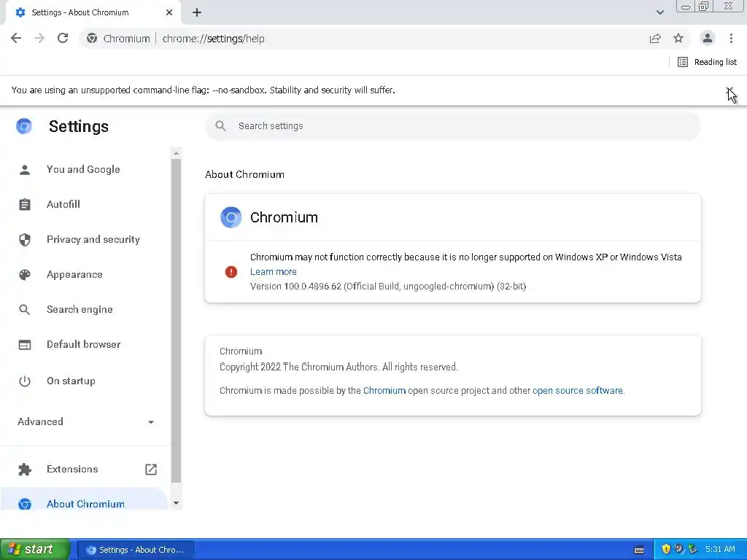Open You and Google settings
The height and width of the screenshot is (560, 747).
(85, 169)
